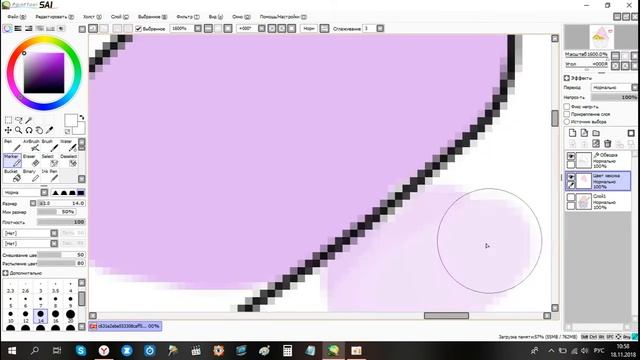Select the Eraser tool
This screenshot has width=640, height=360.
(31, 160)
